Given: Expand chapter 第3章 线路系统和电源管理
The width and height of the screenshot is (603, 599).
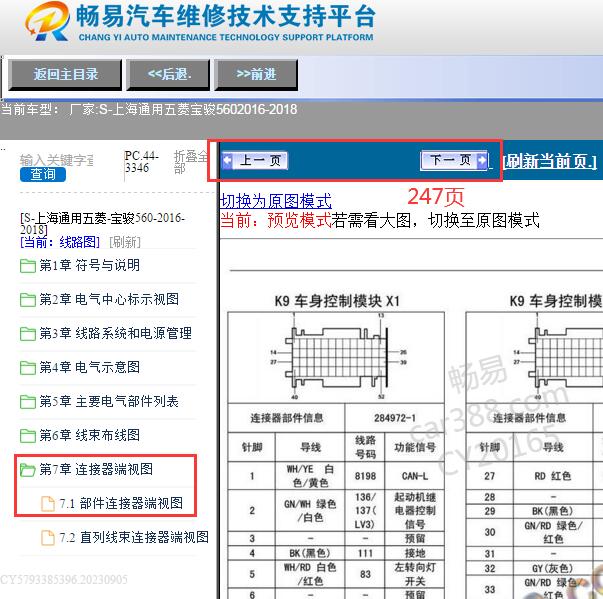Looking at the screenshot, I should [x=115, y=333].
